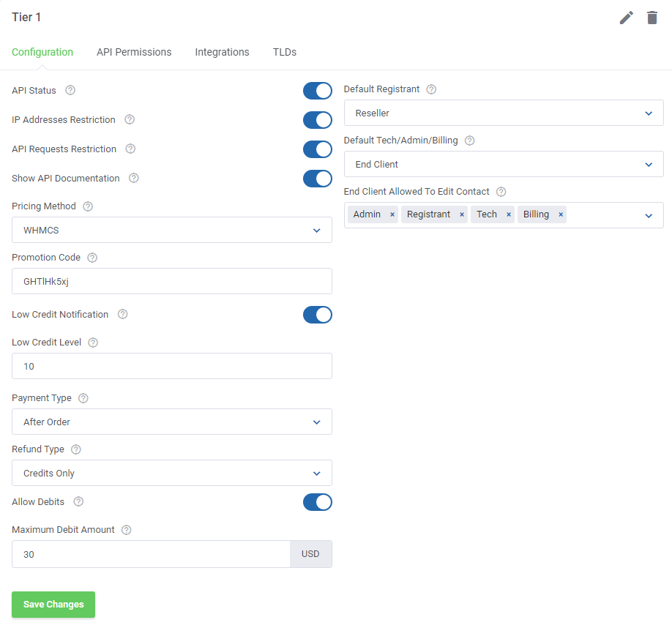Toggle the API Status switch
This screenshot has height=628, width=672.
point(318,91)
